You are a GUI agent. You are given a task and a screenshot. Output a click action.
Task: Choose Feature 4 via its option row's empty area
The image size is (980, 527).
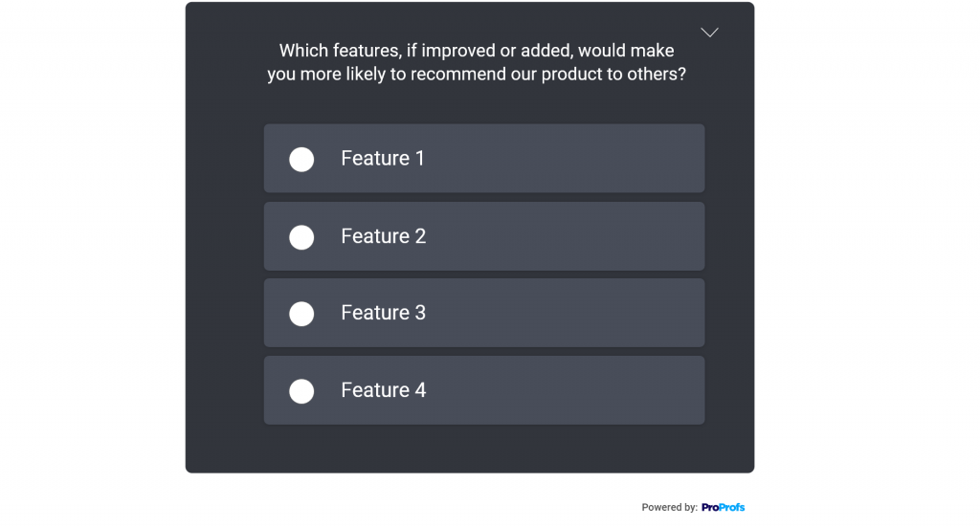(x=563, y=389)
